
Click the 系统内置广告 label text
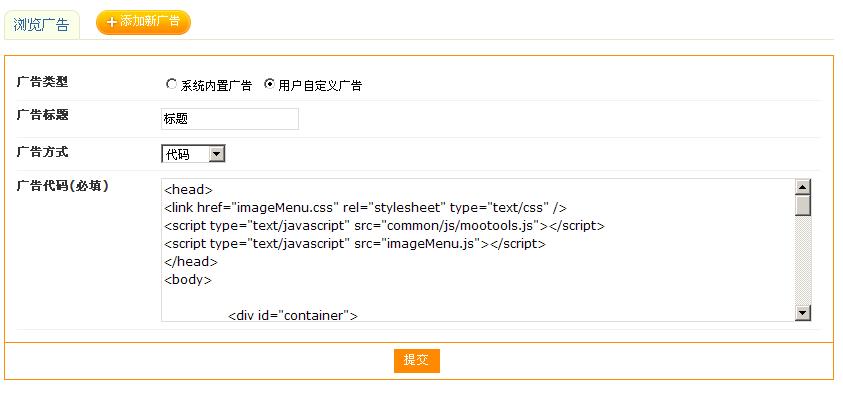click(216, 85)
